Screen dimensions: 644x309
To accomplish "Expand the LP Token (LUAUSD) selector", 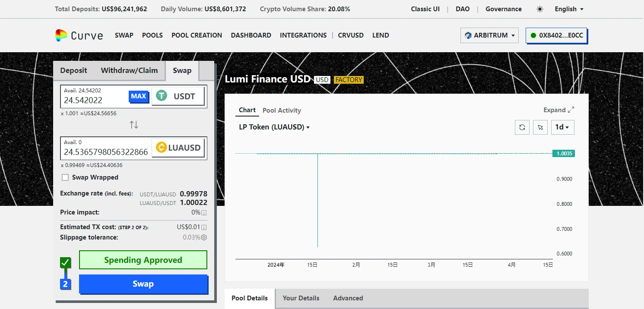I will pos(274,127).
